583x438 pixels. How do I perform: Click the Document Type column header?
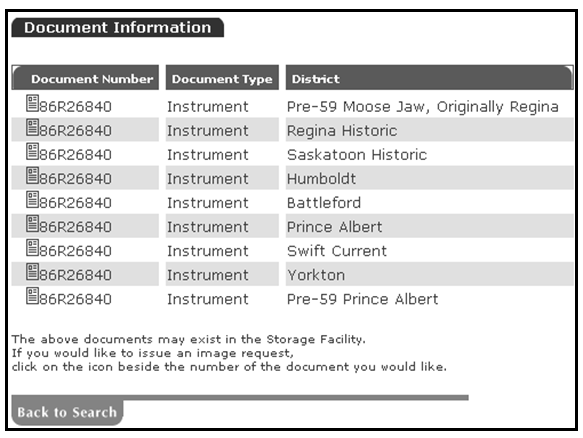[222, 78]
